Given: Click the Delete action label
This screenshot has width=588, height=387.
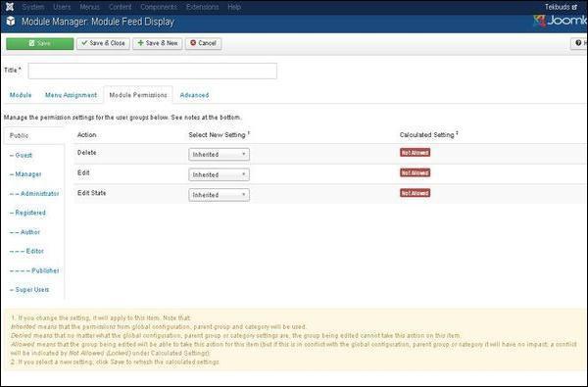Looking at the screenshot, I should 86,153.
